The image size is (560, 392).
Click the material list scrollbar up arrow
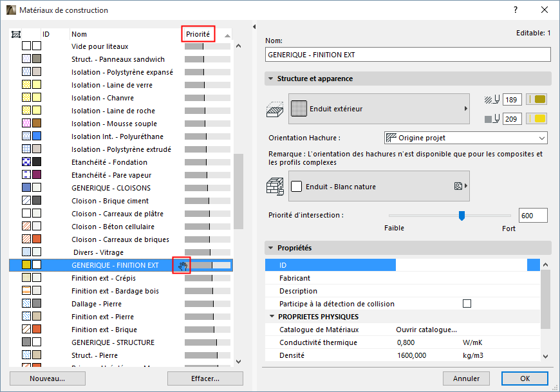pyautogui.click(x=239, y=46)
